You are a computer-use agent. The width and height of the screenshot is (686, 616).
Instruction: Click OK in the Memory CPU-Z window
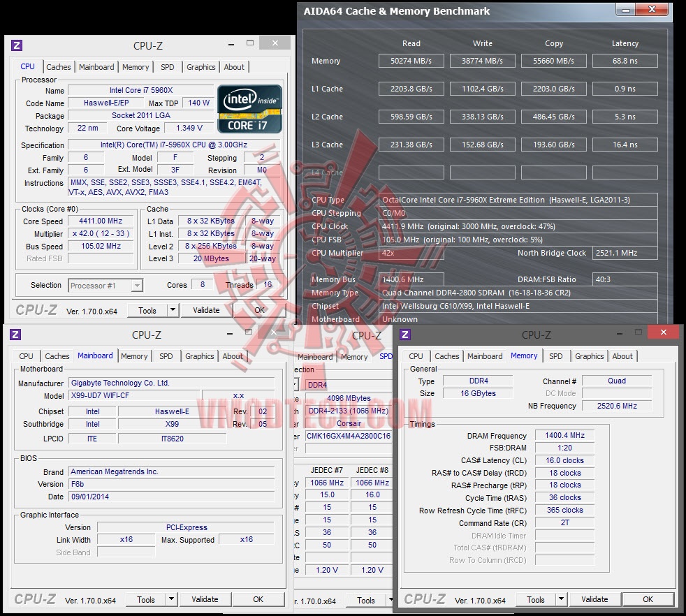pos(648,599)
